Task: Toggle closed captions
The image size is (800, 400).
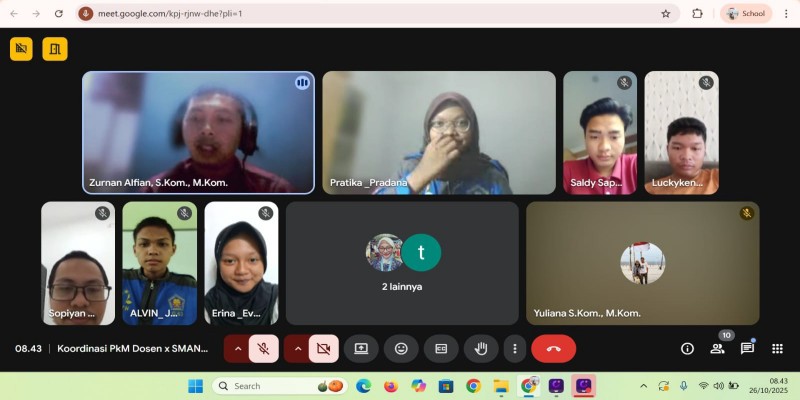Action: (x=441, y=348)
